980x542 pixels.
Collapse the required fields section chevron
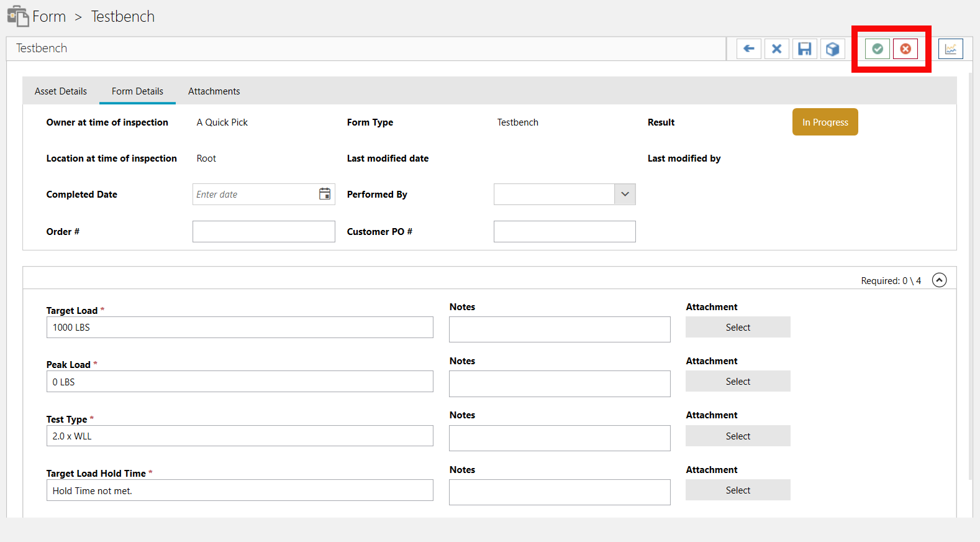(x=939, y=280)
